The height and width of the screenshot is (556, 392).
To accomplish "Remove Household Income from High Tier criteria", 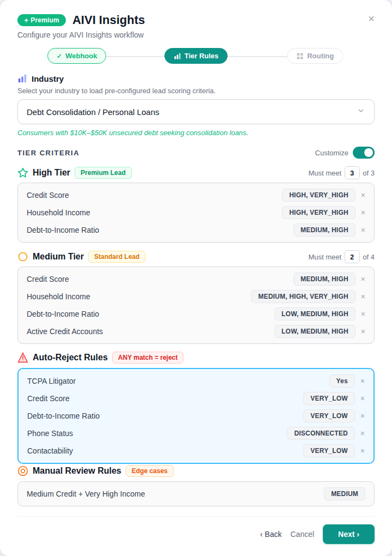I will tap(363, 213).
